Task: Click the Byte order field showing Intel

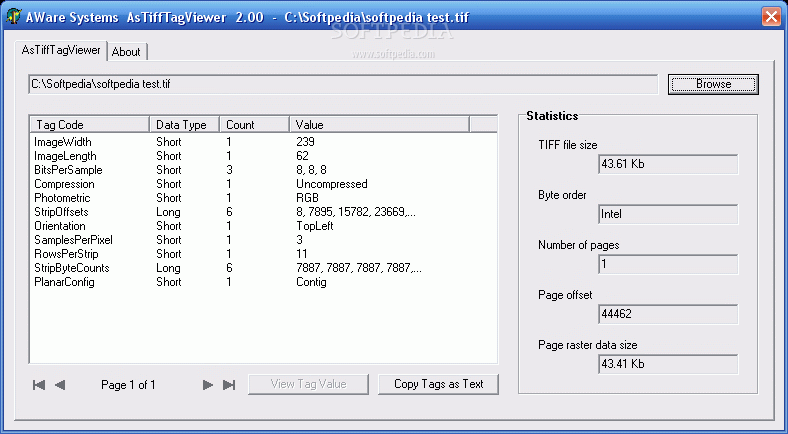Action: tap(668, 214)
